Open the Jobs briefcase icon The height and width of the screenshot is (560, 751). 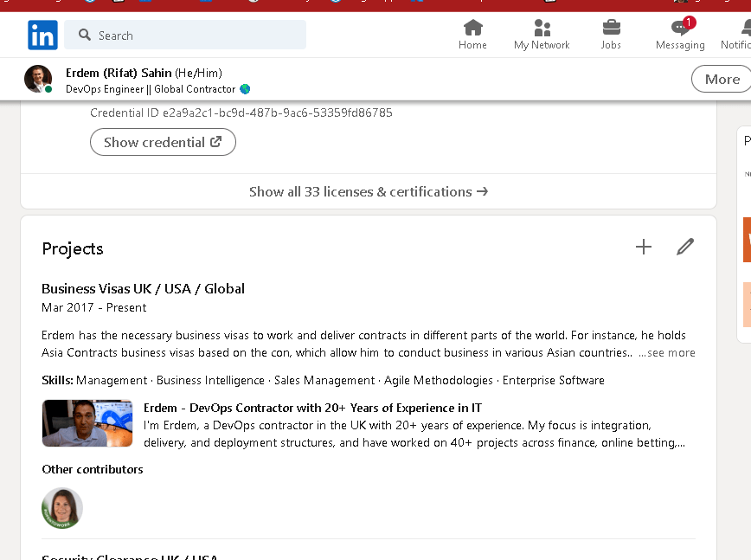(611, 35)
